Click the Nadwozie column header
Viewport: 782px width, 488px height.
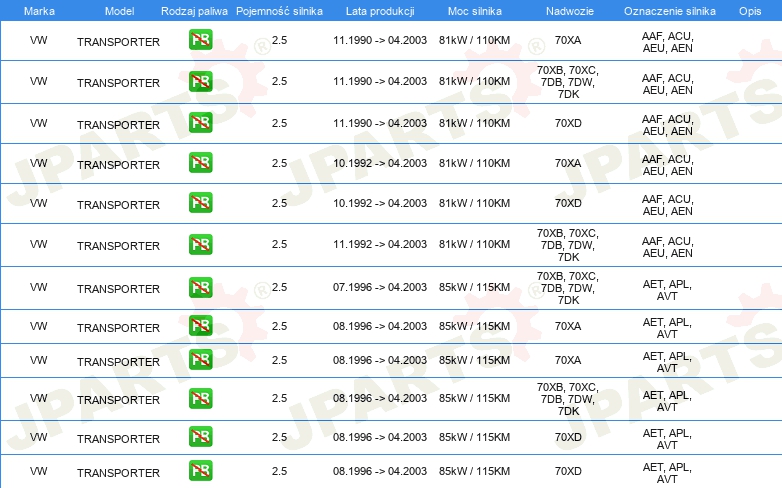pyautogui.click(x=570, y=11)
